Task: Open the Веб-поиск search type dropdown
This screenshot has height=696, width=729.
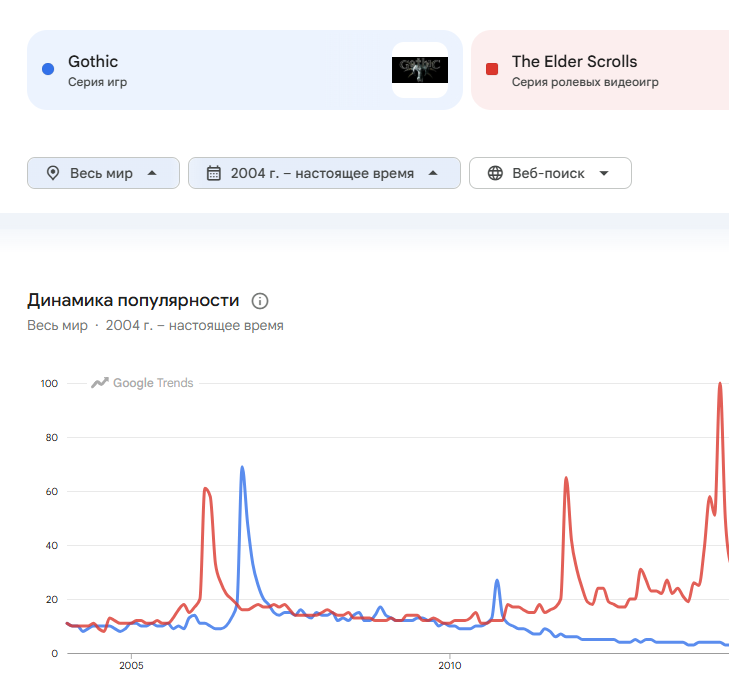Action: point(550,173)
